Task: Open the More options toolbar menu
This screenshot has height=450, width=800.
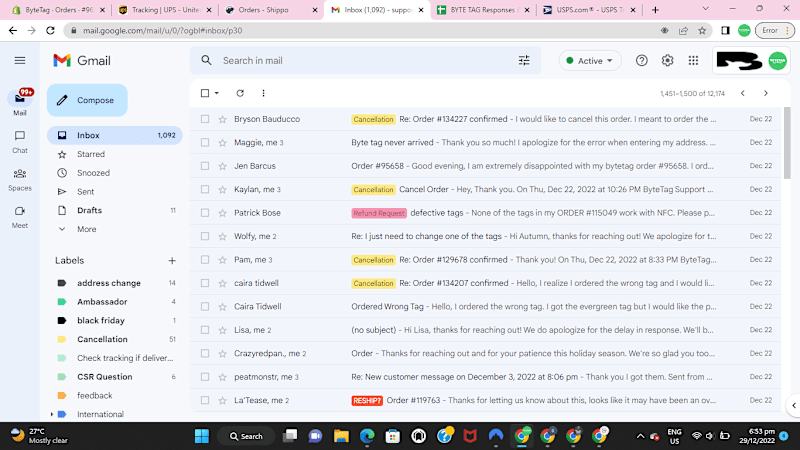Action: [263, 93]
